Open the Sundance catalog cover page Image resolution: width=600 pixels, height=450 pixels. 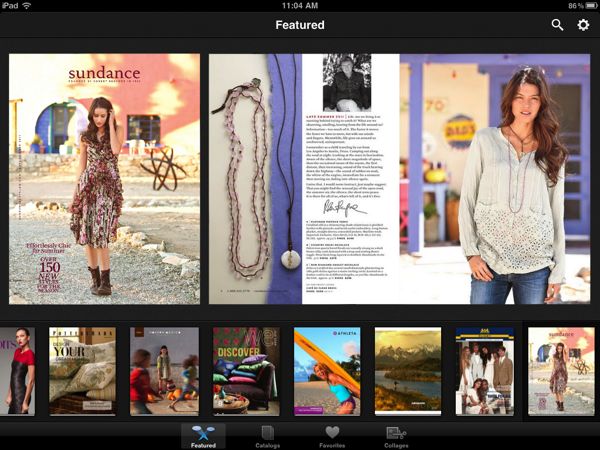[104, 179]
